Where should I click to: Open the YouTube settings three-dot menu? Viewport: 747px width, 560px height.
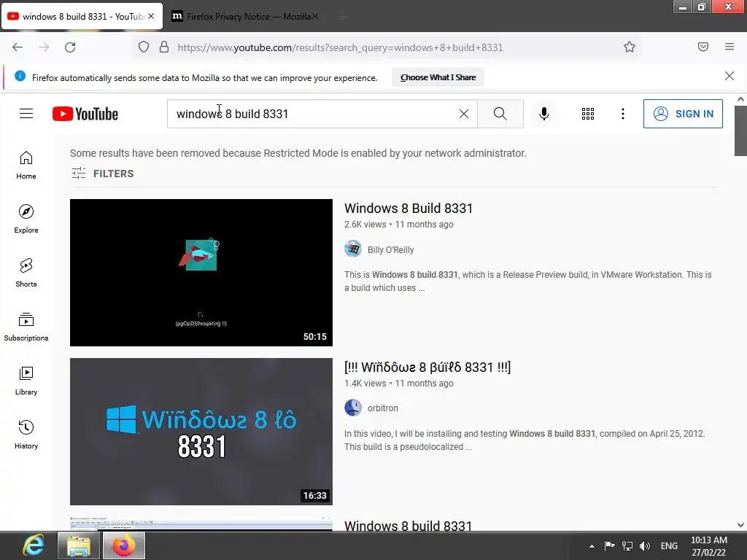(x=623, y=114)
